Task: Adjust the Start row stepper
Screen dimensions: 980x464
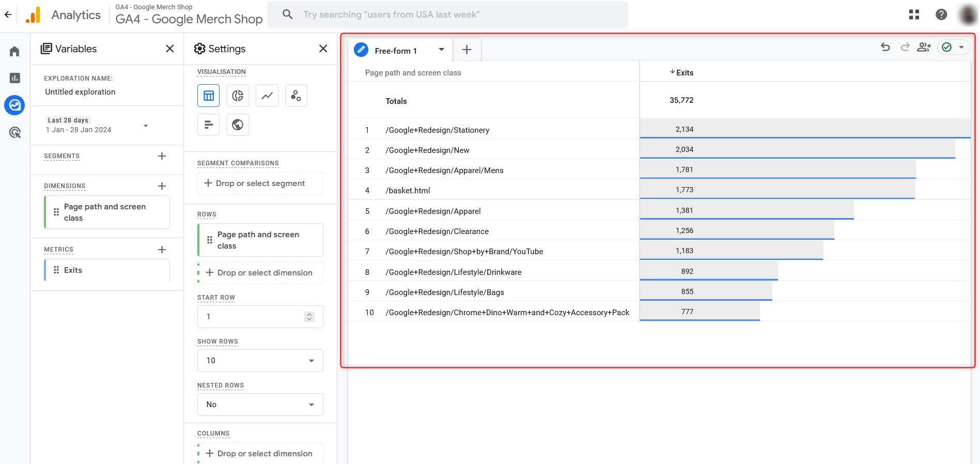Action: coord(309,317)
